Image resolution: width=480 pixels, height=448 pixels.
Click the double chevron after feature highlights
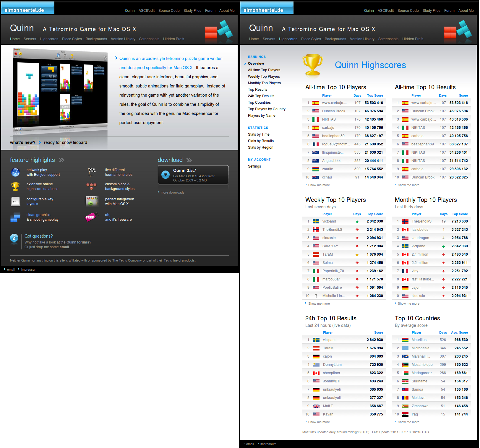tap(61, 160)
